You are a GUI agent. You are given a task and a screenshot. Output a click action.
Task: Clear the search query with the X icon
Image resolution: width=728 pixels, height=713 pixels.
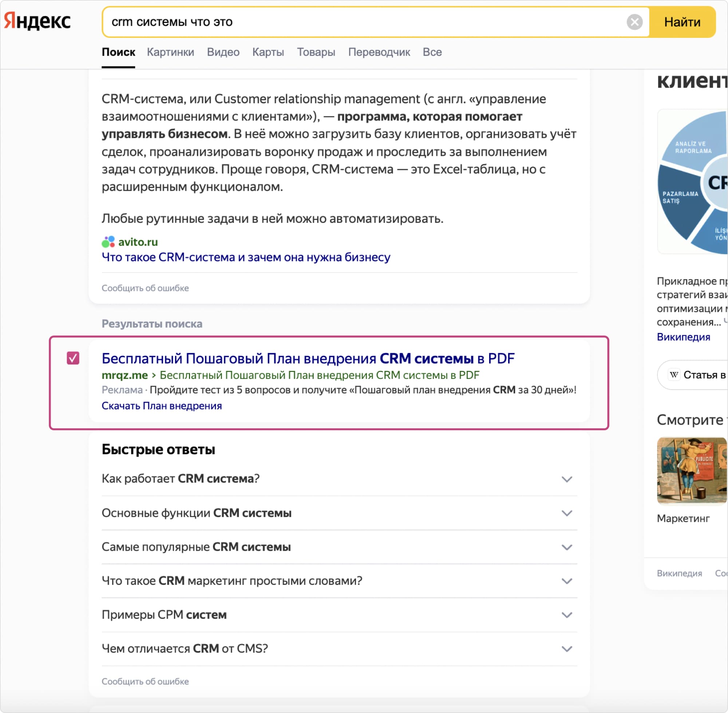click(x=634, y=22)
